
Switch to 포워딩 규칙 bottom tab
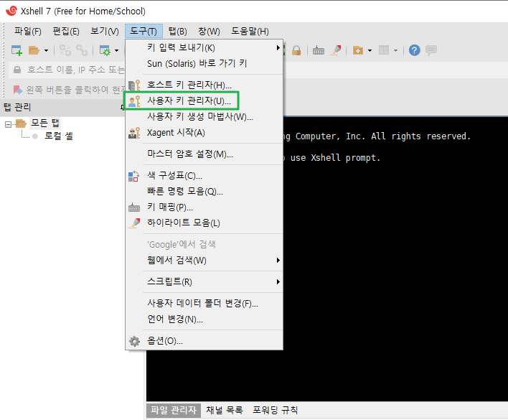point(276,410)
